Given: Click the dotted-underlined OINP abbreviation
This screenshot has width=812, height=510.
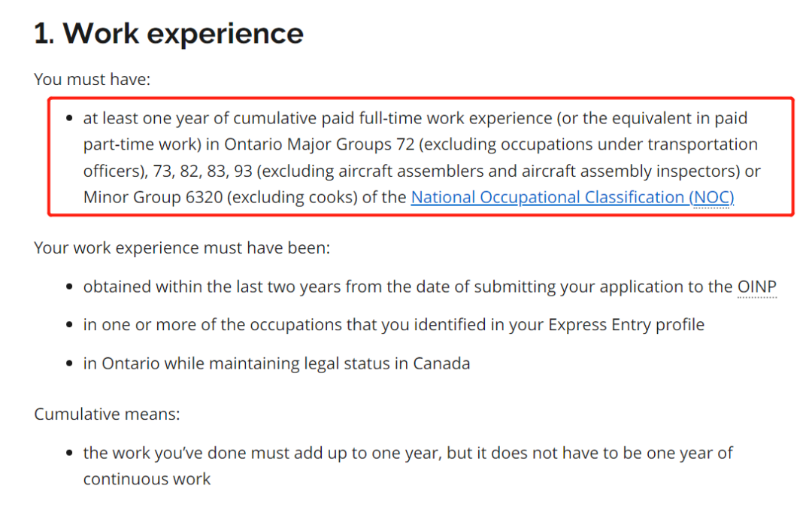Looking at the screenshot, I should (x=756, y=287).
